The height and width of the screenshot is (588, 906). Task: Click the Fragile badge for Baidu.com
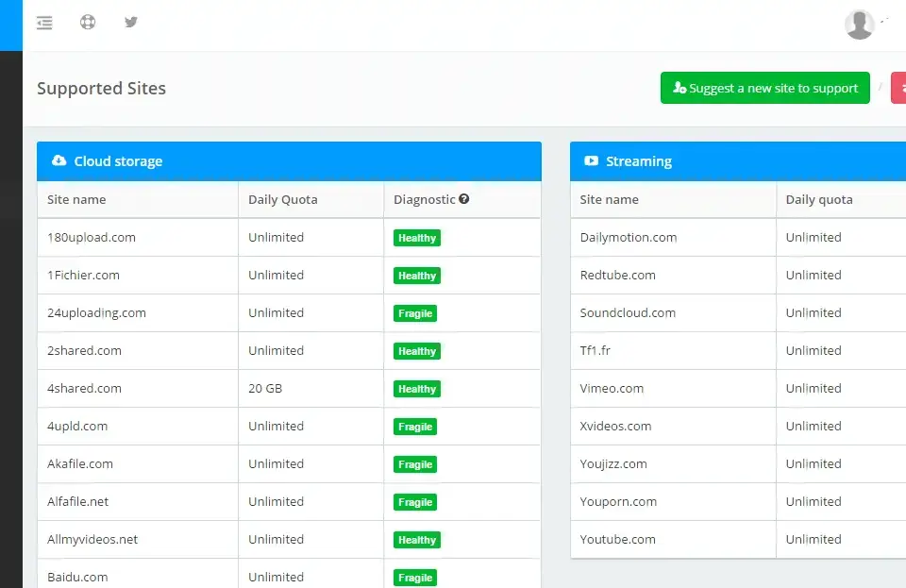(415, 578)
